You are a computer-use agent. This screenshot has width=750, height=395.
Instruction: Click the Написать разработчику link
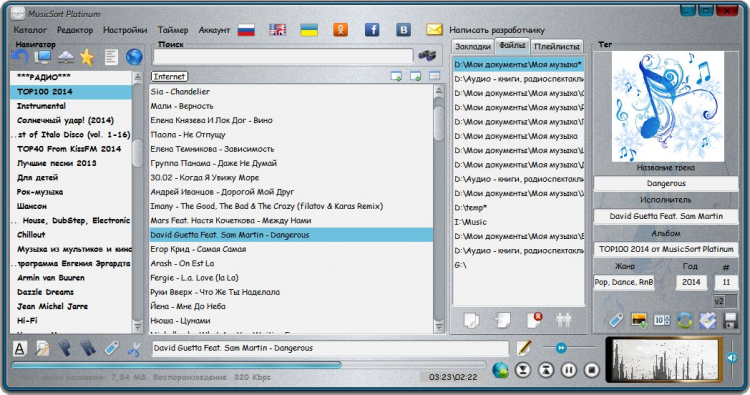pos(497,30)
